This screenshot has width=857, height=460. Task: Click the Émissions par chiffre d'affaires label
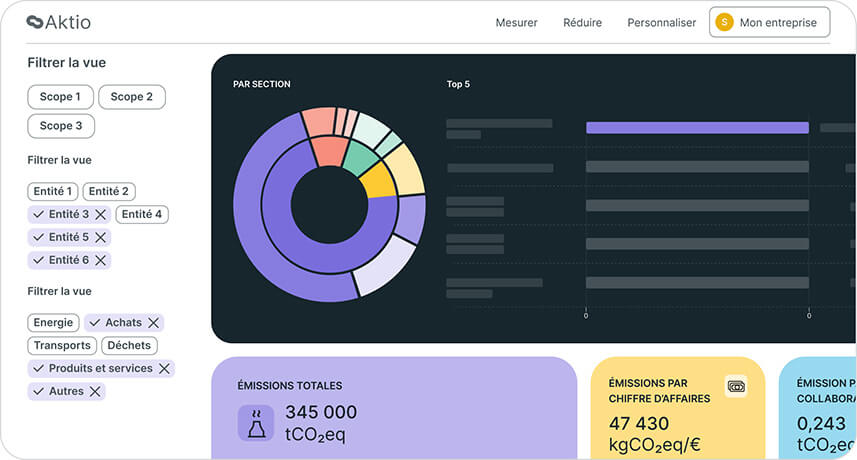click(x=659, y=391)
